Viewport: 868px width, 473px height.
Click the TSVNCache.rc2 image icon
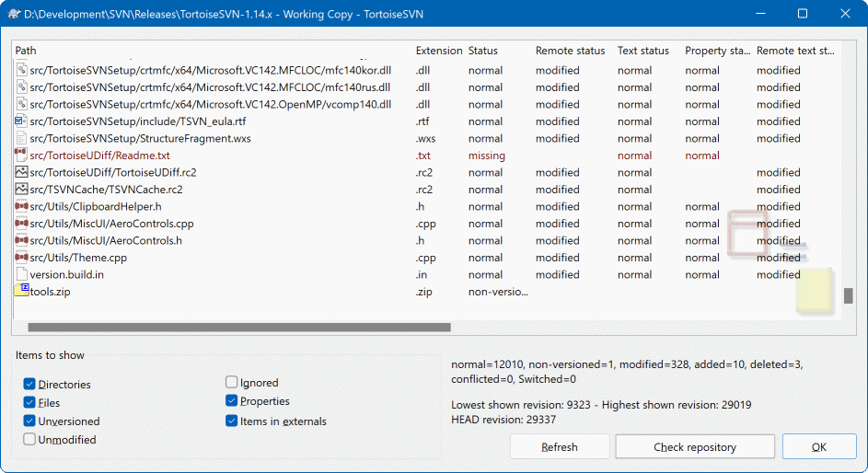click(x=21, y=190)
